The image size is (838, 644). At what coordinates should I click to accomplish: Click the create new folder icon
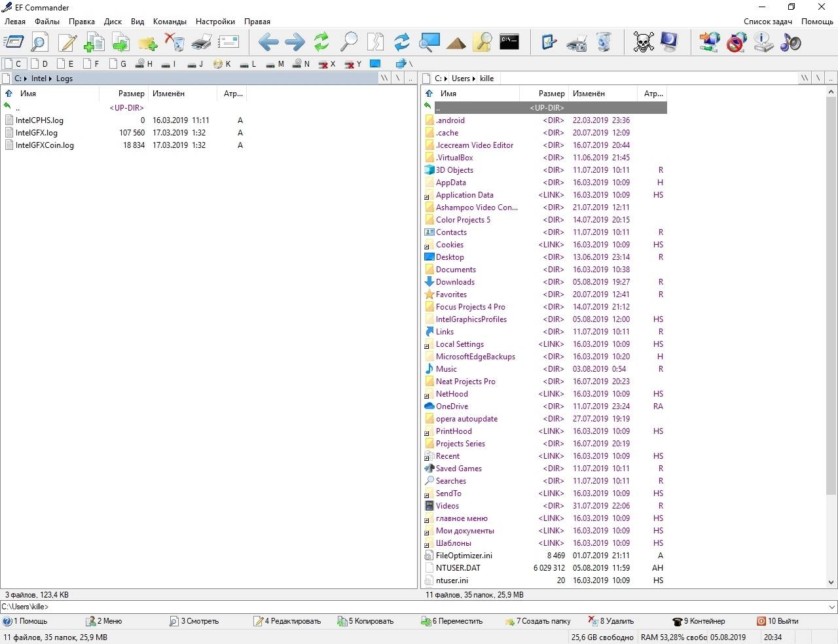pyautogui.click(x=148, y=43)
